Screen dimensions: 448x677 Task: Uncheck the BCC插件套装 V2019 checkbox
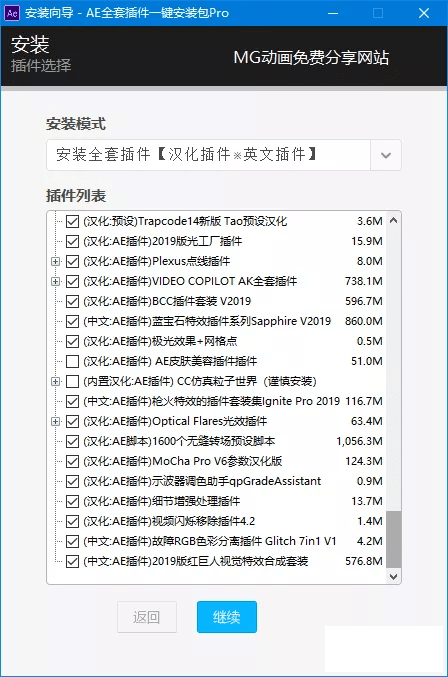(72, 301)
